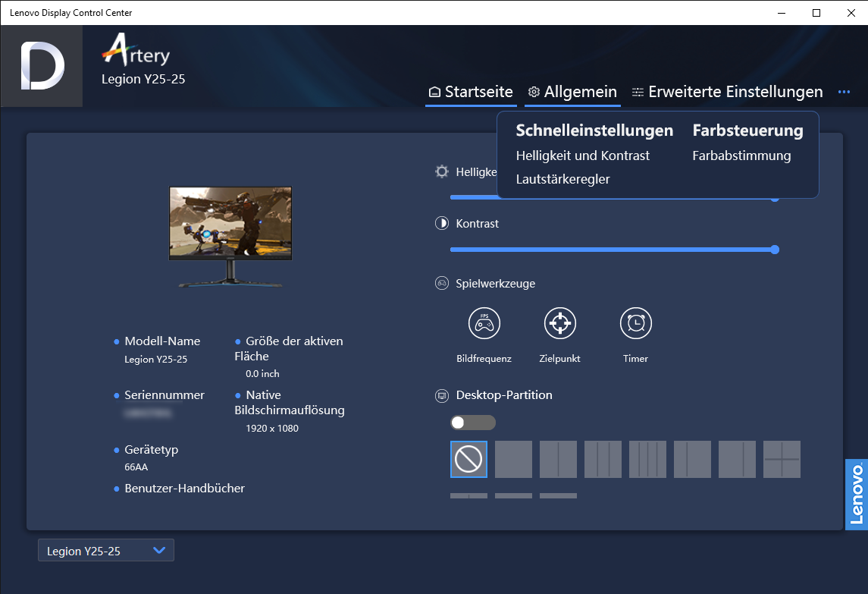Viewport: 868px width, 594px height.
Task: Select Lautstärkeregler menu entry
Action: click(562, 179)
